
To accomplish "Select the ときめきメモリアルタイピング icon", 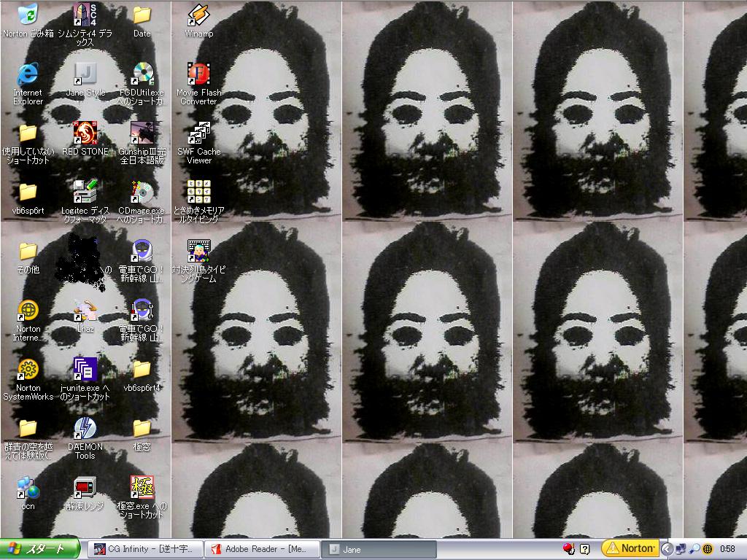I will pyautogui.click(x=198, y=192).
